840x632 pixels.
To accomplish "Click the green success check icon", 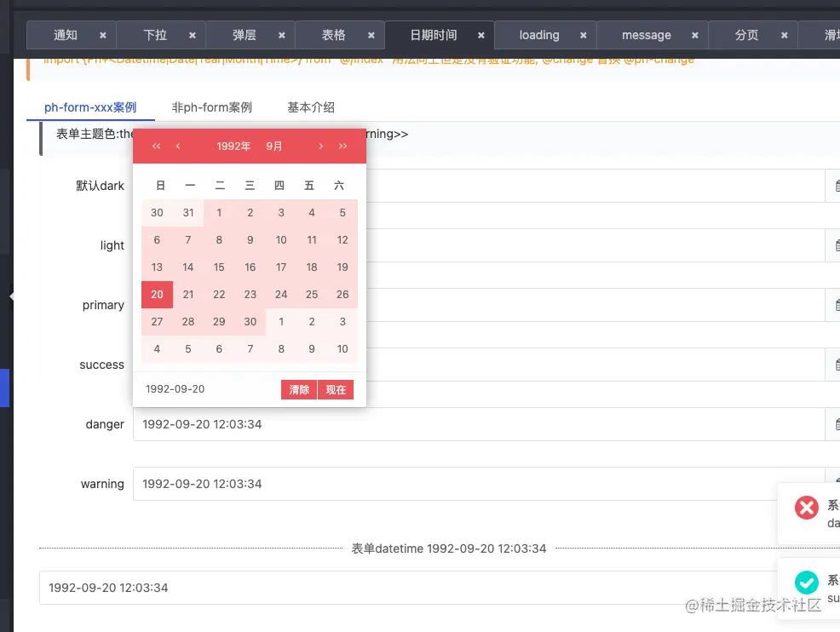I will pyautogui.click(x=806, y=583).
